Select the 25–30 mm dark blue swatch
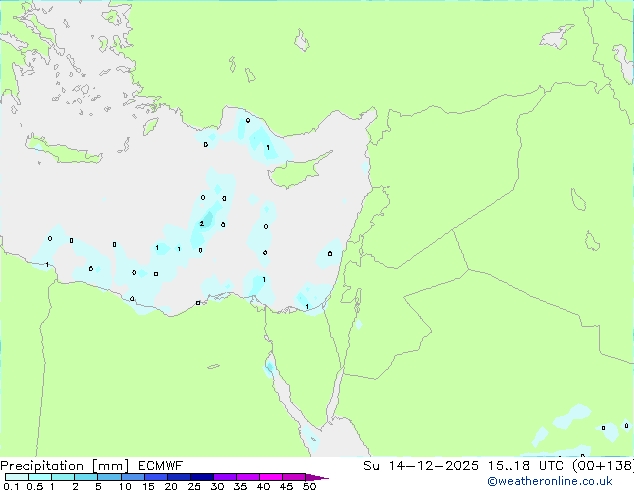 pos(201,477)
